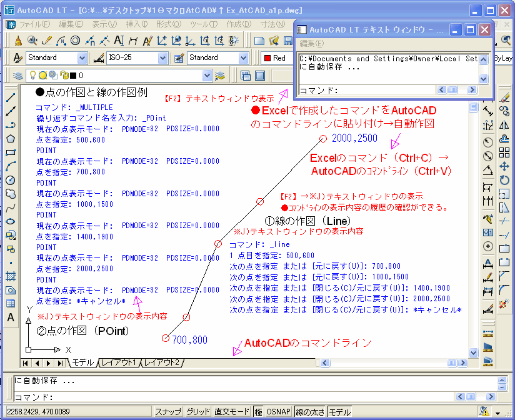Expand the ISO-25 dimension style dropdown
The height and width of the screenshot is (420, 515).
coord(163,58)
